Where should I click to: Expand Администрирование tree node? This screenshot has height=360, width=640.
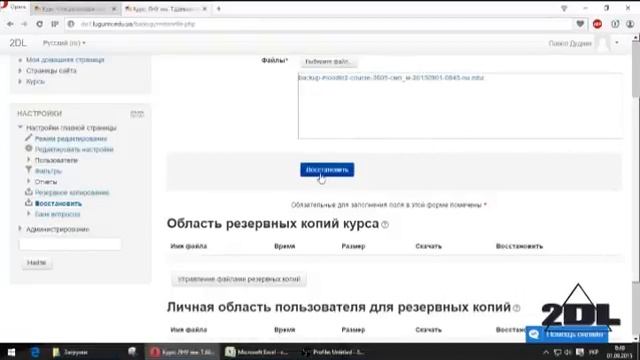[x=20, y=229]
